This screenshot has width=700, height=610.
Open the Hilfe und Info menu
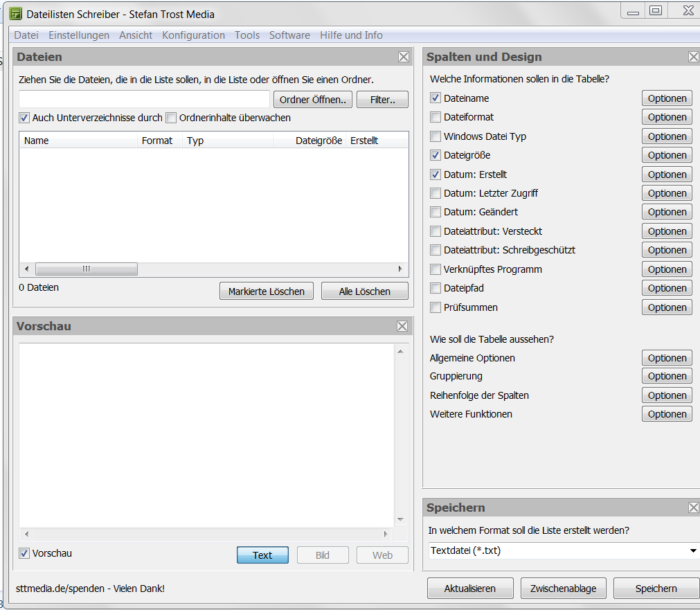click(x=351, y=35)
